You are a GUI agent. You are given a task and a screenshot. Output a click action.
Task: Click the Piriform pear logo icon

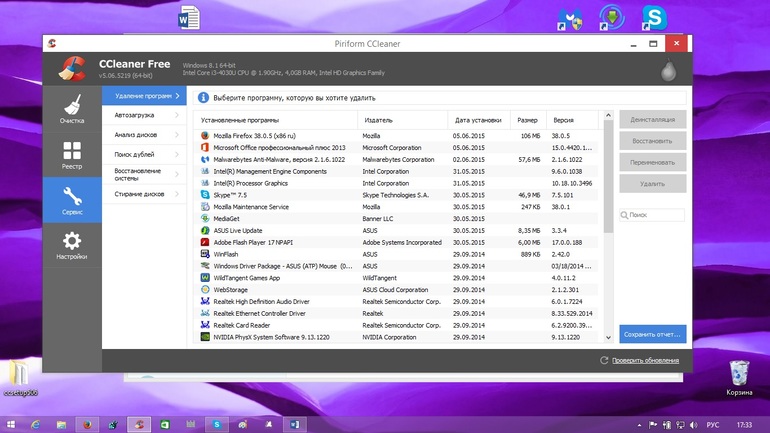[668, 70]
